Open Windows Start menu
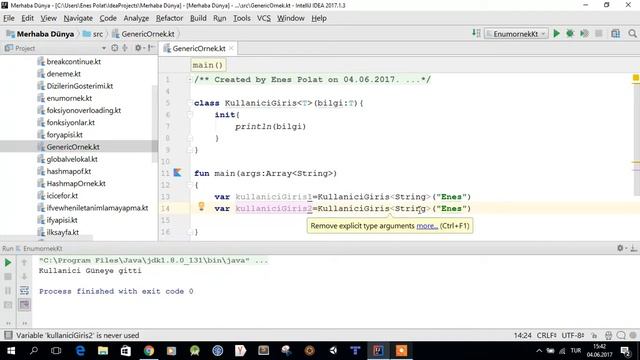Viewport: 640px width, 360px height. 11,351
